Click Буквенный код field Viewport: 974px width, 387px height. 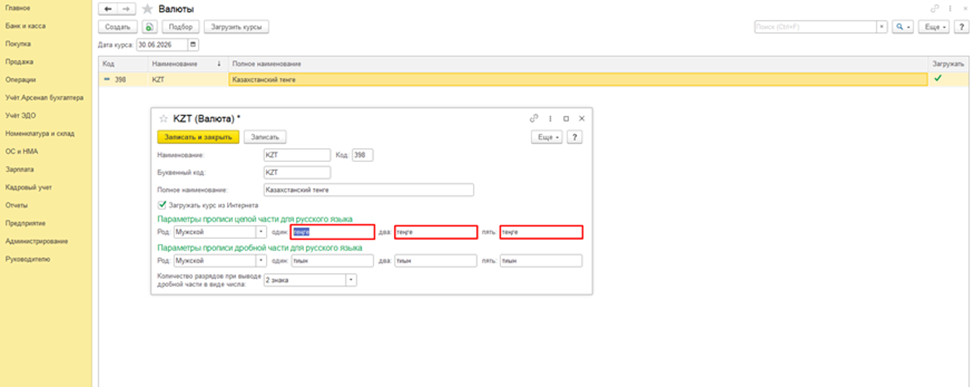coord(297,172)
